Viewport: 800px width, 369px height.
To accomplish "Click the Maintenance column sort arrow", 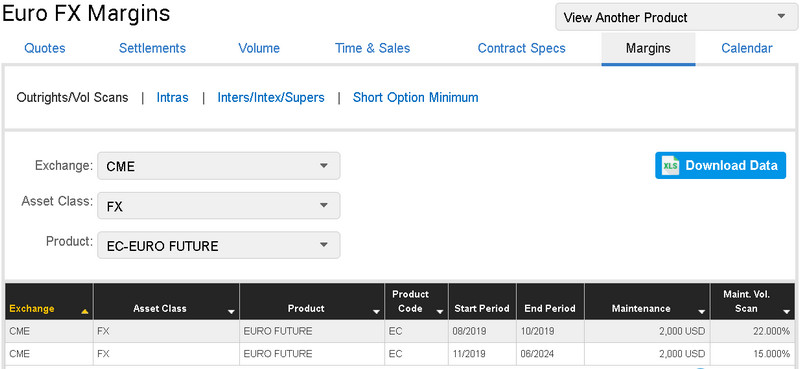I will pyautogui.click(x=702, y=311).
